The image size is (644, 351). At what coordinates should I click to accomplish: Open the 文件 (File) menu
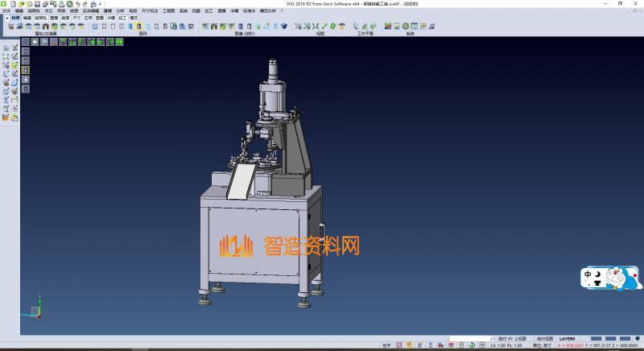tap(6, 10)
